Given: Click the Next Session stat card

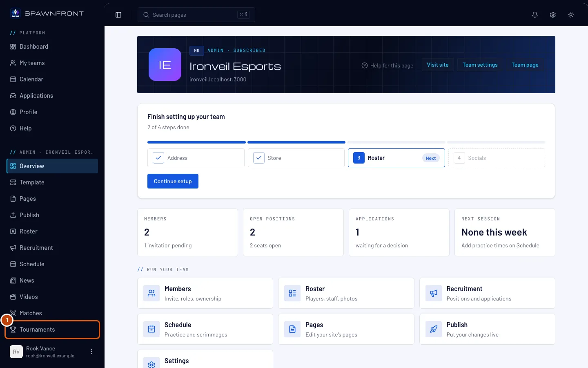Looking at the screenshot, I should tap(505, 233).
